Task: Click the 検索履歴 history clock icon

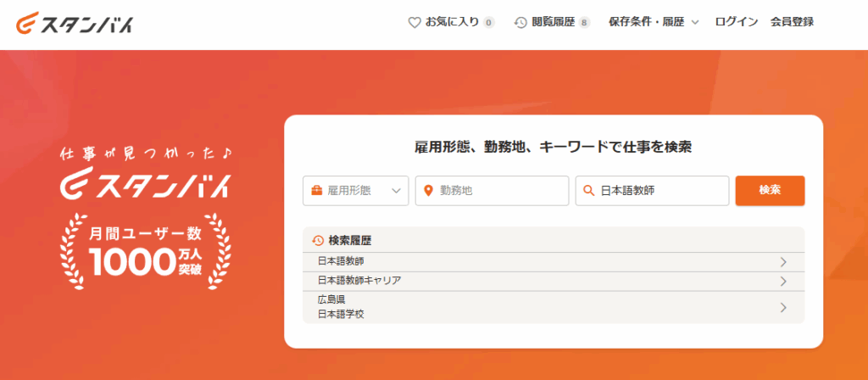Action: click(318, 240)
